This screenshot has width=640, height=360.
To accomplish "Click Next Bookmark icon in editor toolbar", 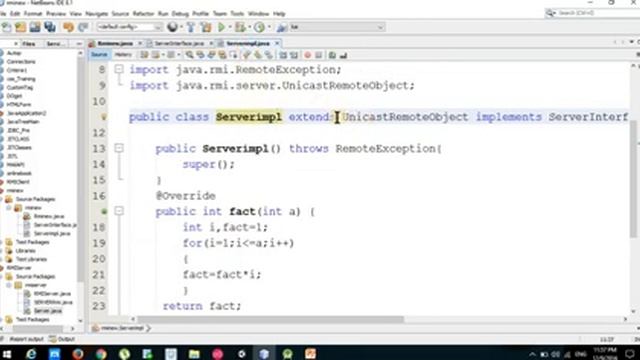I will [x=258, y=55].
